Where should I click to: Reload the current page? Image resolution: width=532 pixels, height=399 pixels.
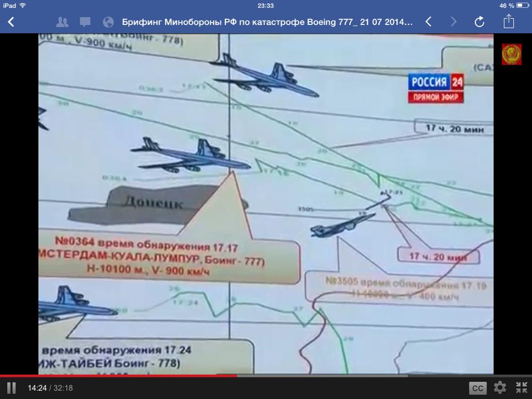[x=480, y=22]
